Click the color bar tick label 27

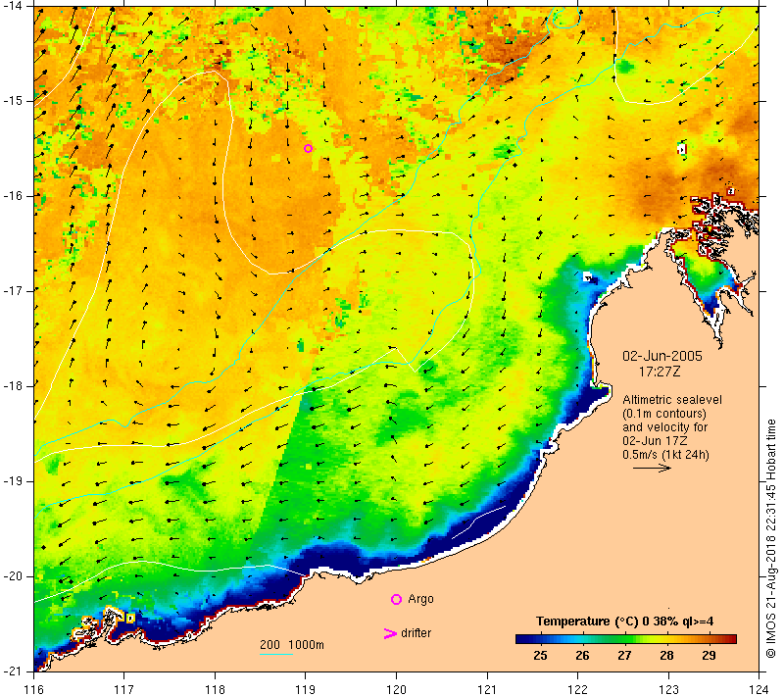tap(624, 656)
